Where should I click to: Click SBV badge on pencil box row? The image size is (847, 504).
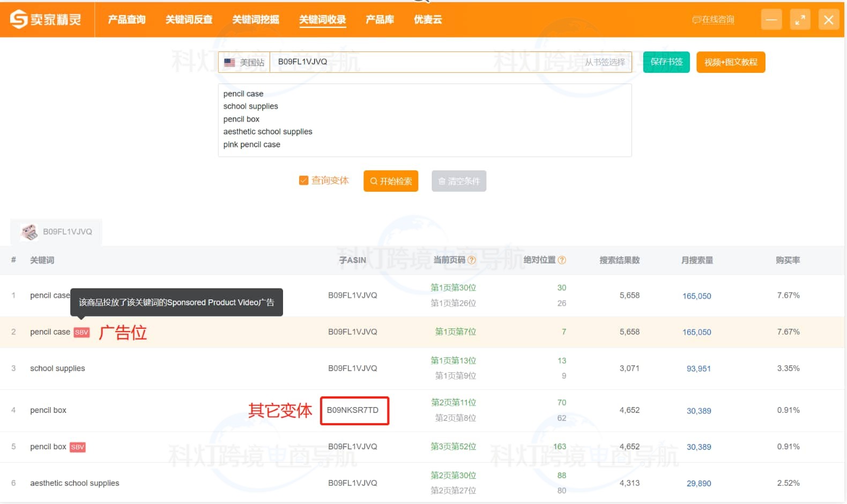tap(78, 447)
